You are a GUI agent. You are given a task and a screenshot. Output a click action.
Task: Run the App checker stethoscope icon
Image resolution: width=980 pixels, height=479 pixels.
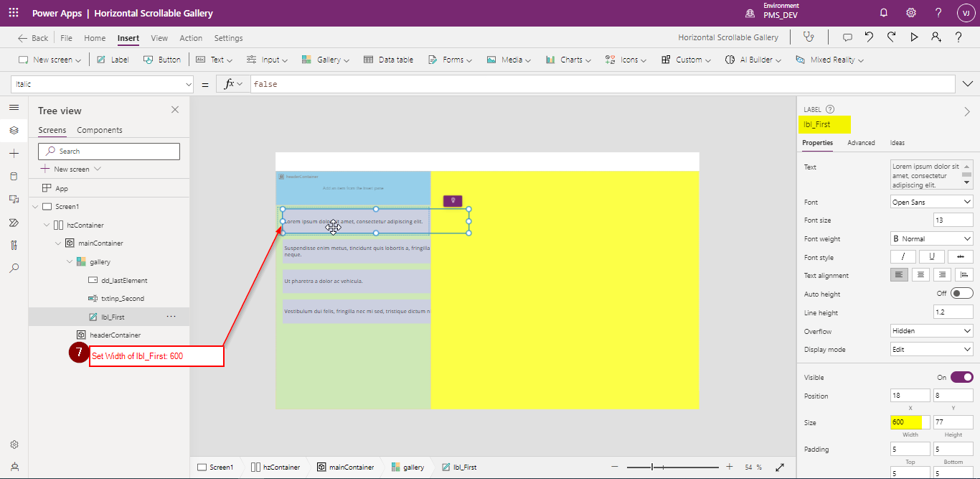coord(809,37)
